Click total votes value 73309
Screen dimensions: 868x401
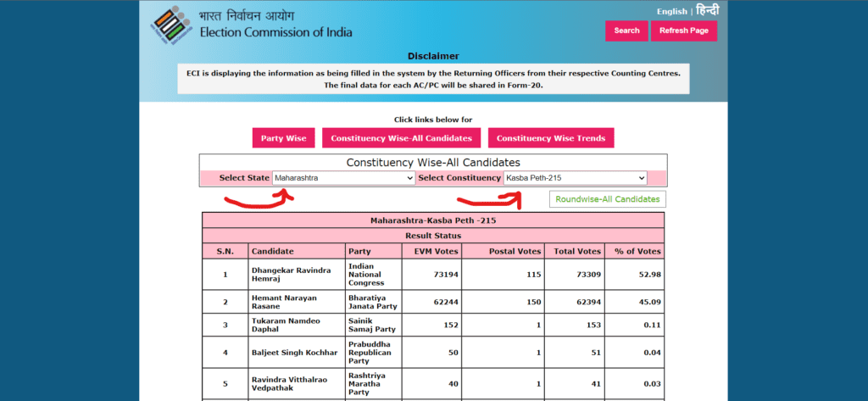(588, 274)
